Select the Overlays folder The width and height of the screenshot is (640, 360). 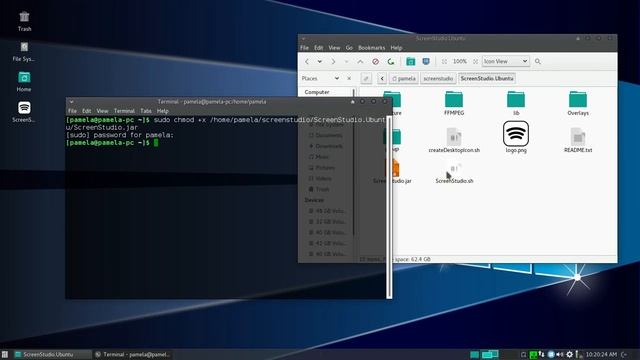(x=578, y=103)
